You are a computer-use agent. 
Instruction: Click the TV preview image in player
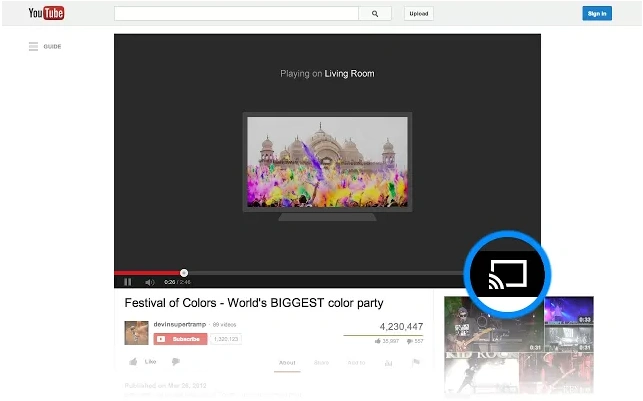pyautogui.click(x=327, y=162)
